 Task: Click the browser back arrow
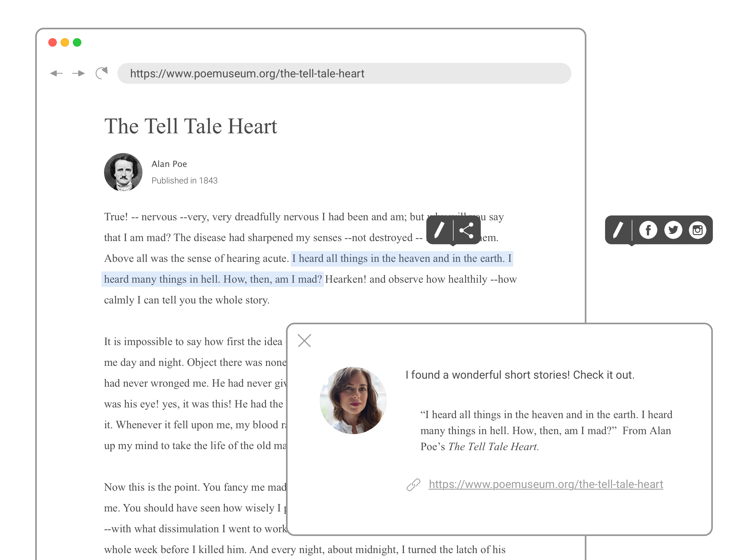click(56, 73)
